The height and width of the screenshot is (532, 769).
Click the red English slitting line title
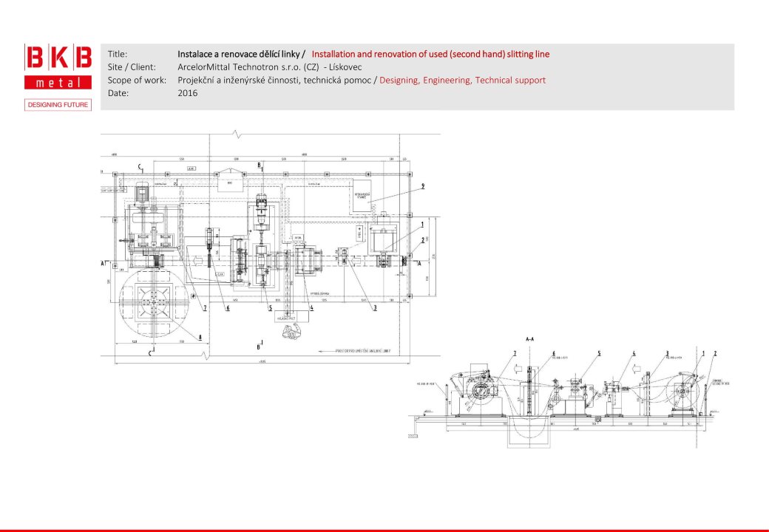430,54
